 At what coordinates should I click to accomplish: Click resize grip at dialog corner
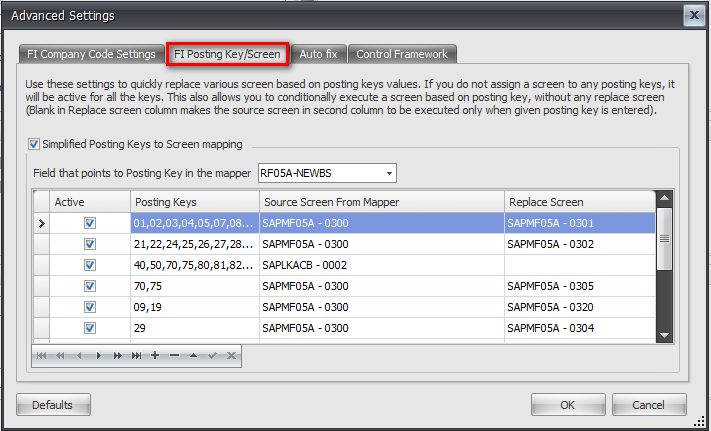(701, 421)
